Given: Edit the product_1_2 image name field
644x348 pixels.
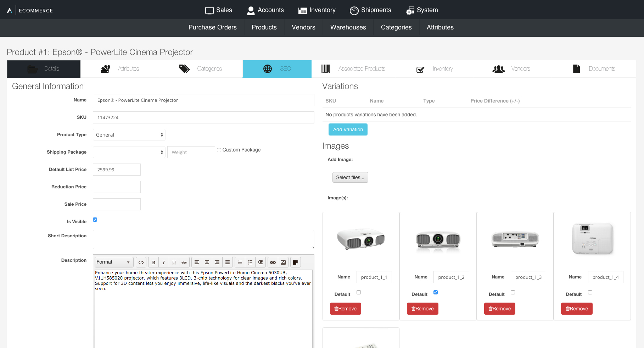Looking at the screenshot, I should 451,277.
